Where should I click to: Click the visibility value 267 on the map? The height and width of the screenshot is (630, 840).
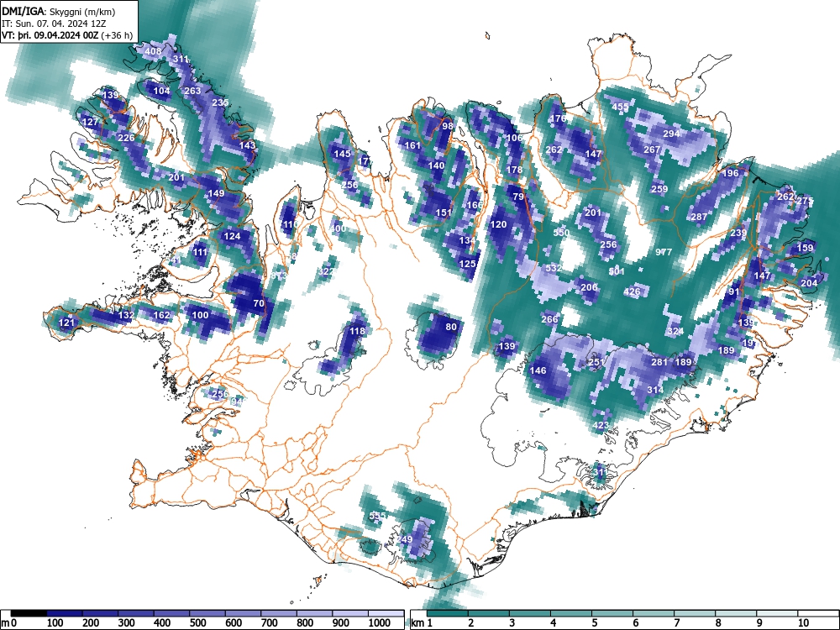click(x=652, y=150)
